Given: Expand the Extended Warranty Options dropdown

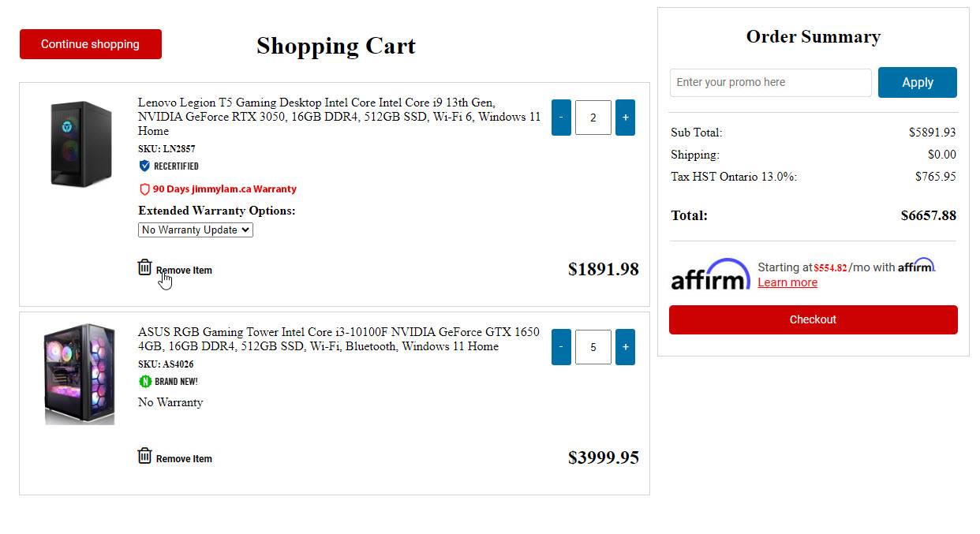Looking at the screenshot, I should click(196, 230).
